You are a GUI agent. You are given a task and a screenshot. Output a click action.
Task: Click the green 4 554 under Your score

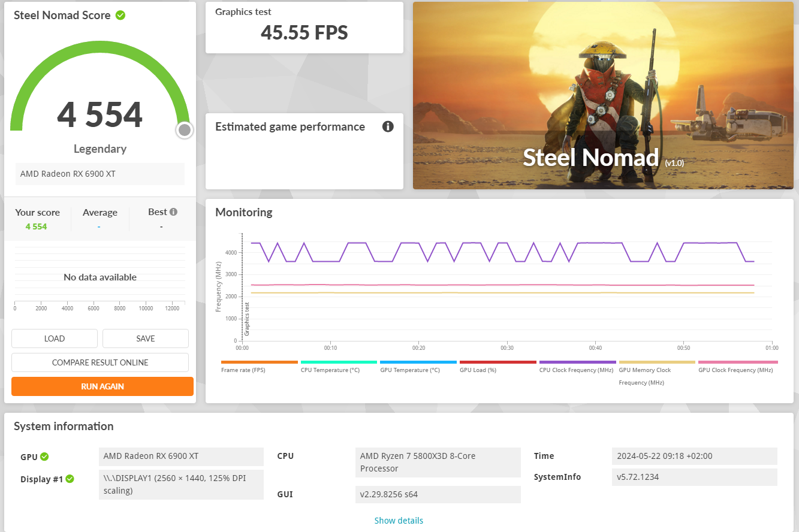(36, 226)
